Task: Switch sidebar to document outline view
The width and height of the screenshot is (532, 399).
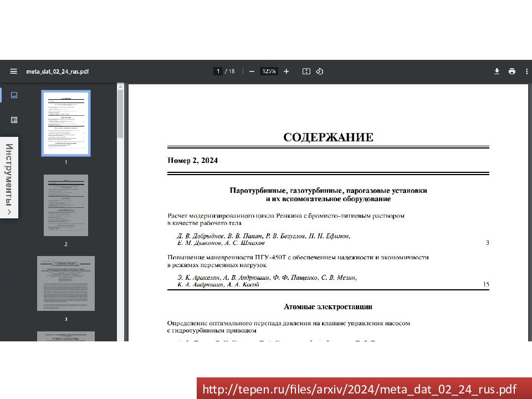Action: pos(14,120)
